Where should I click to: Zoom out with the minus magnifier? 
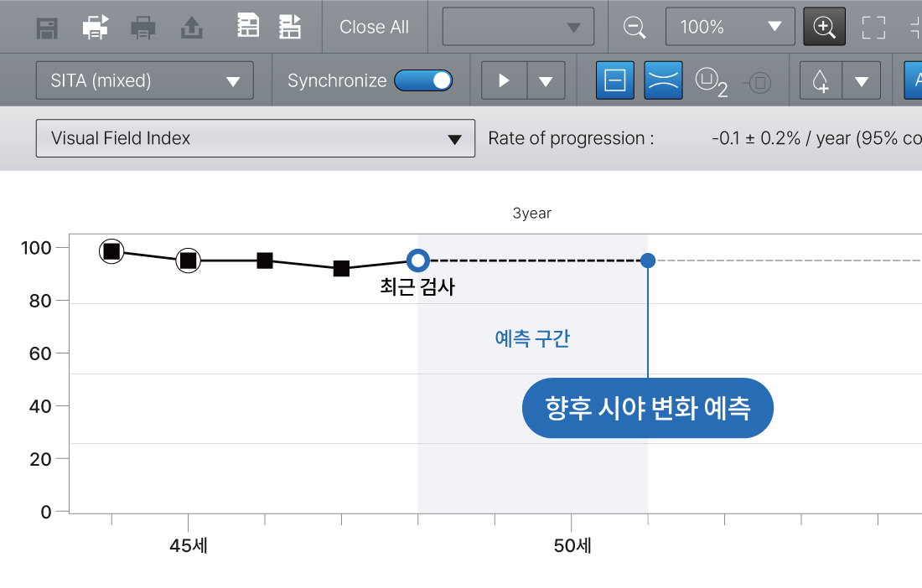(635, 27)
